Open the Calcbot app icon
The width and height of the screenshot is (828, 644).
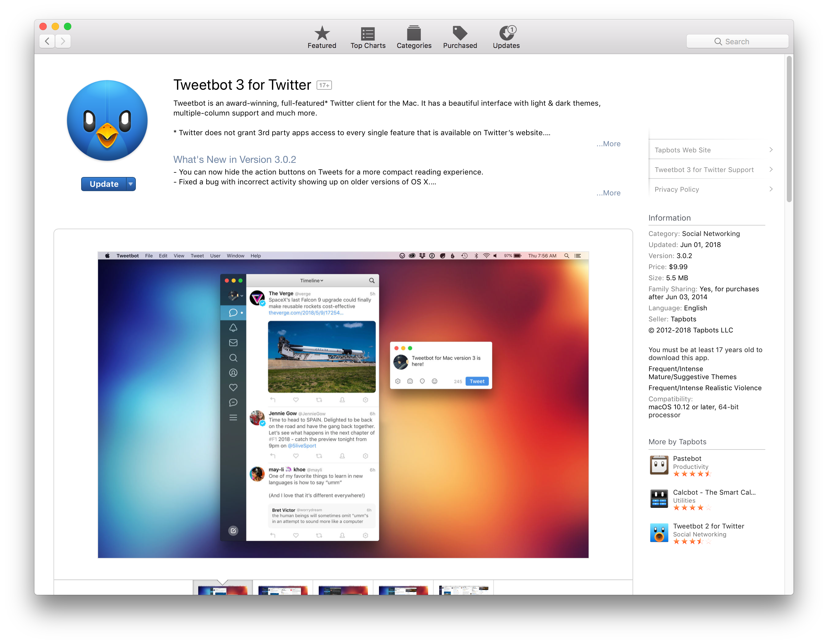pyautogui.click(x=659, y=499)
